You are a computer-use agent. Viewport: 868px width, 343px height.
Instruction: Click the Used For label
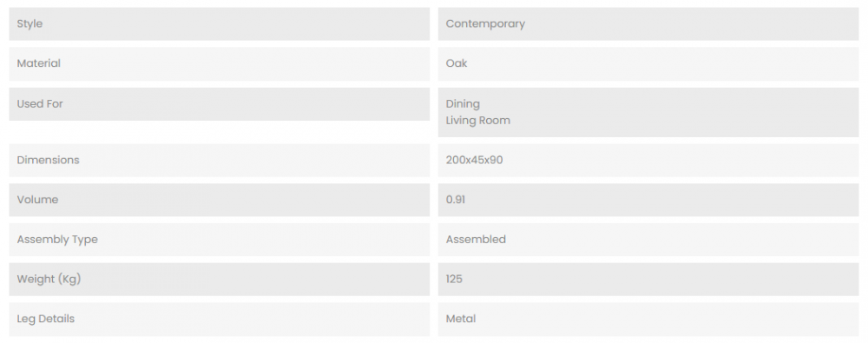[x=40, y=103]
